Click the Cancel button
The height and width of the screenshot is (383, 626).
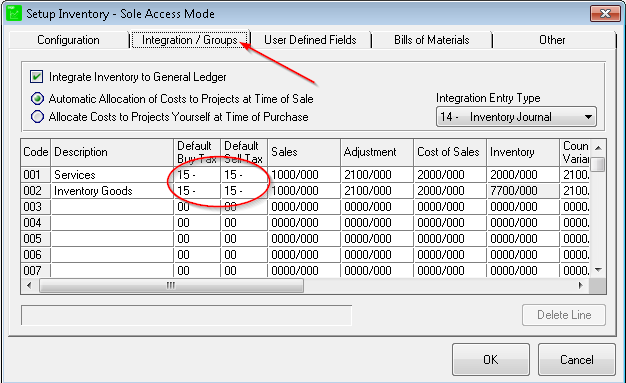[x=576, y=359]
